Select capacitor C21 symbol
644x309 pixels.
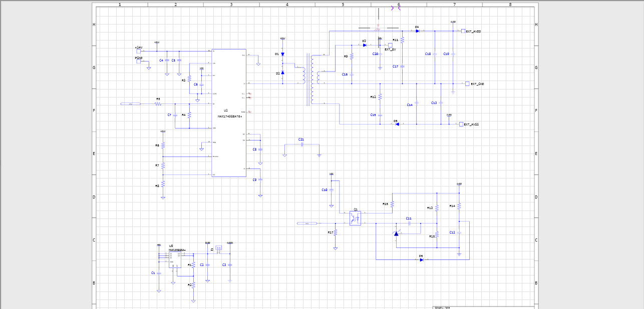point(302,144)
